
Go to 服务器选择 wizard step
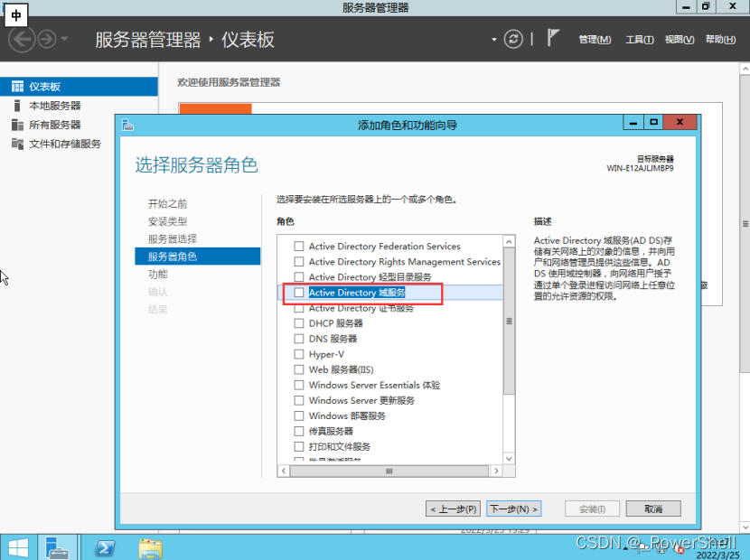point(173,239)
